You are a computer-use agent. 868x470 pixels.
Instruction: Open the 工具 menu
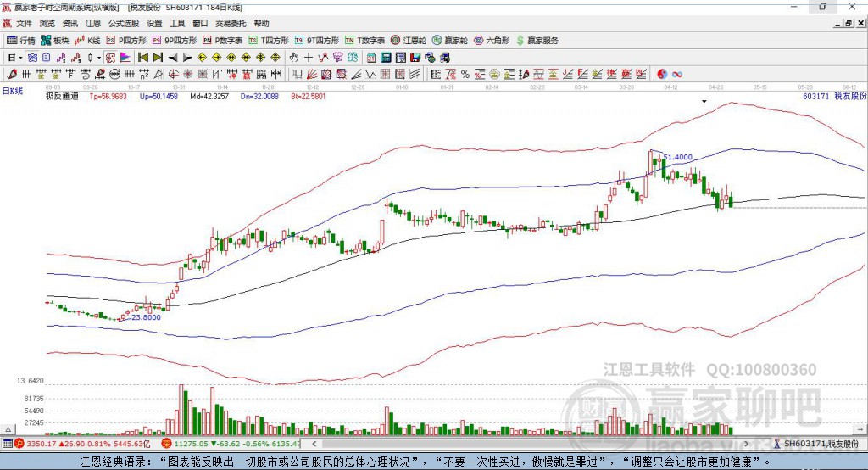coord(177,23)
